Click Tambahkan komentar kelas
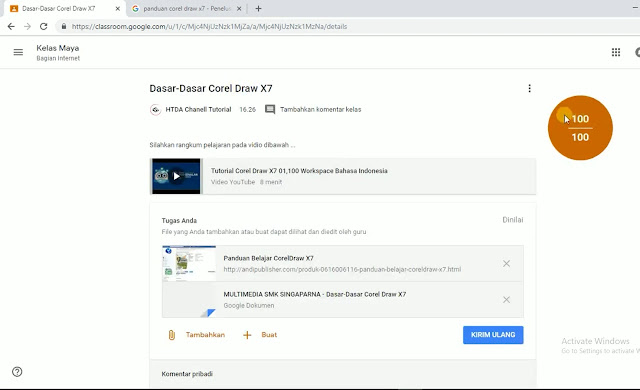The image size is (640, 390). tap(320, 109)
